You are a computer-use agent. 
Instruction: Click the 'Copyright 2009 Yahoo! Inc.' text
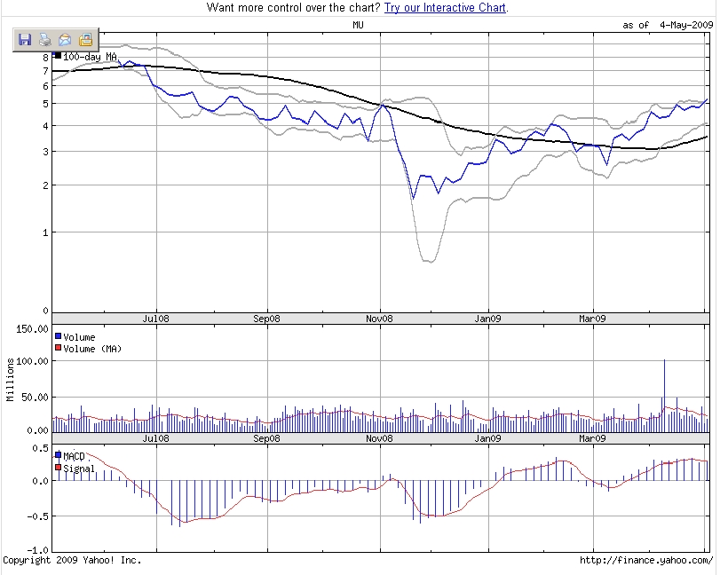(x=72, y=560)
